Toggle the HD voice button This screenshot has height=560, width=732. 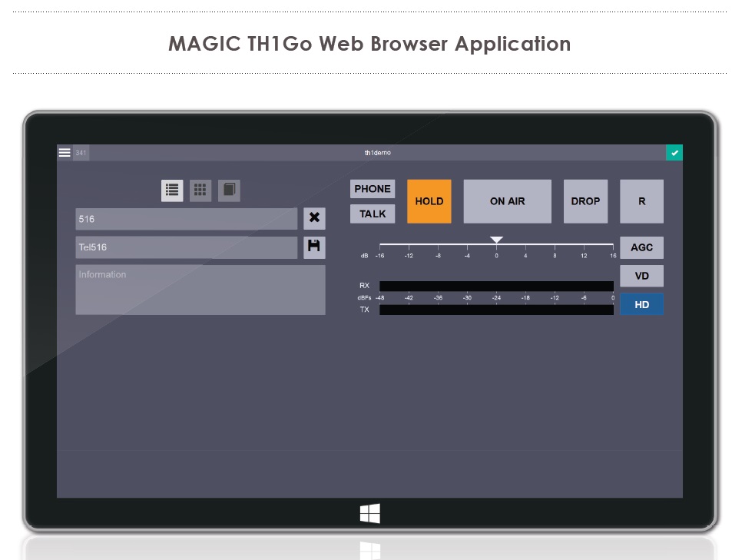(641, 304)
